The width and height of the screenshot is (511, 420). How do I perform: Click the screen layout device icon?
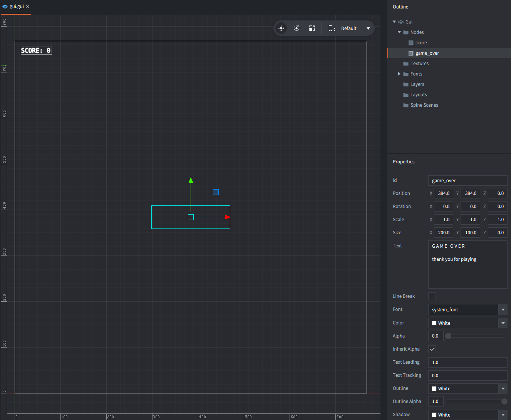point(332,28)
